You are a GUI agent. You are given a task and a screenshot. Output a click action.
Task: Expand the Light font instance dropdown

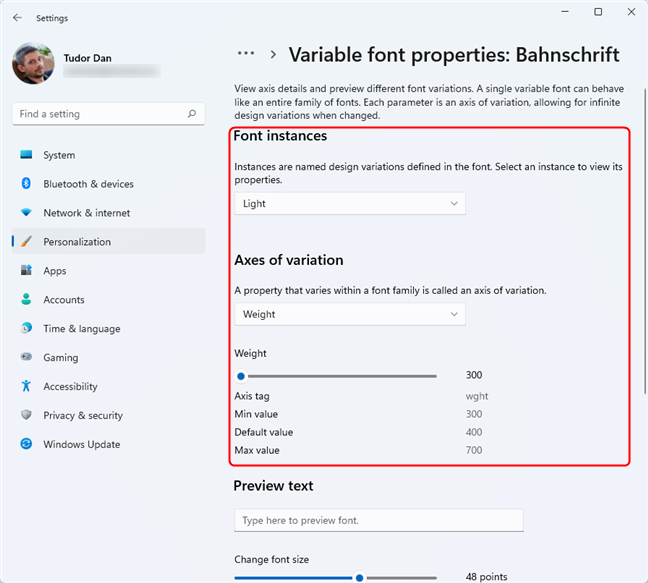[350, 203]
